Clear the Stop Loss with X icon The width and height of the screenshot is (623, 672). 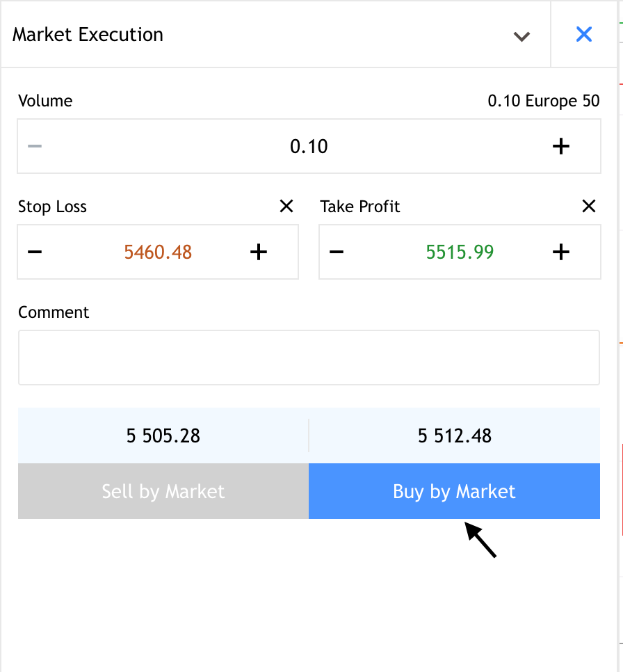click(x=286, y=206)
